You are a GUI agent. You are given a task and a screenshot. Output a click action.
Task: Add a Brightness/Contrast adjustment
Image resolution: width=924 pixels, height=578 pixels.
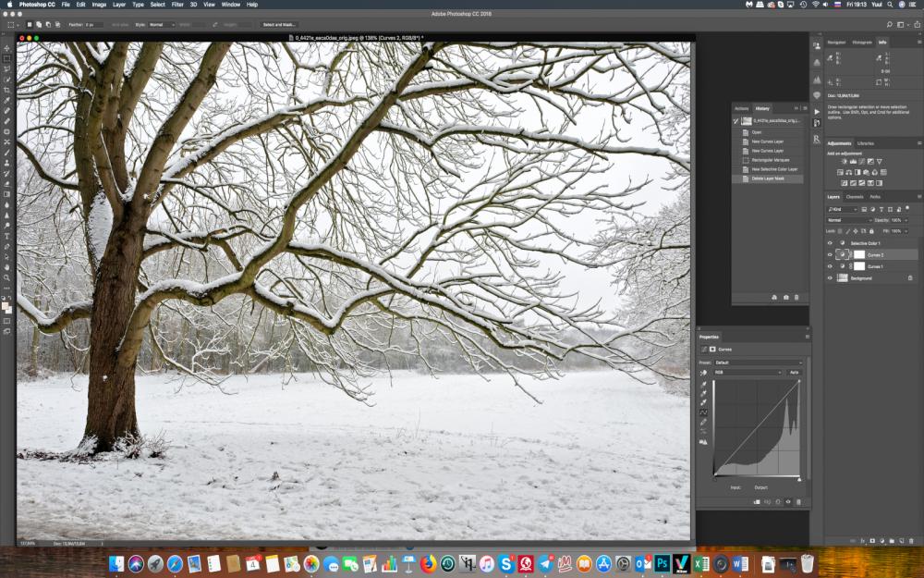844,162
